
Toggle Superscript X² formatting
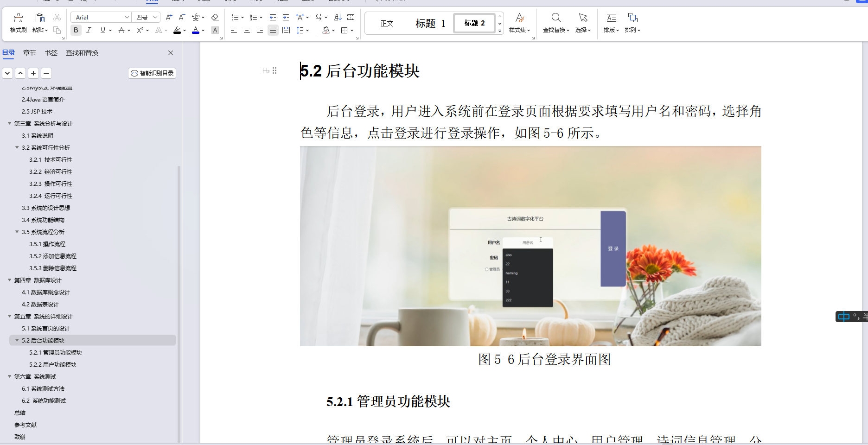(x=140, y=30)
